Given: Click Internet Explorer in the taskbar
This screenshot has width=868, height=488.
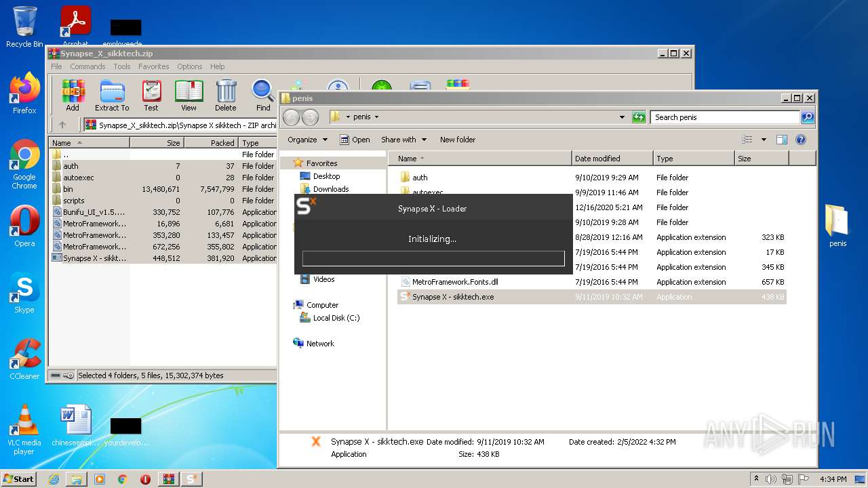Looking at the screenshot, I should click(54, 479).
